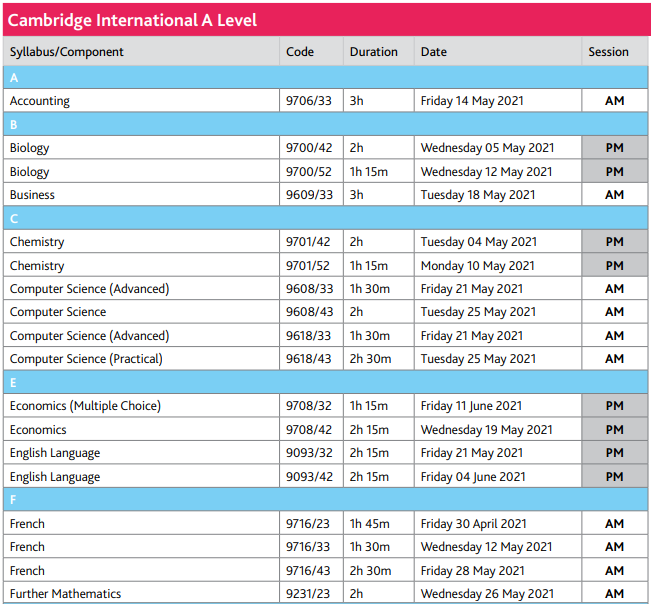Select the Date column header

click(434, 52)
